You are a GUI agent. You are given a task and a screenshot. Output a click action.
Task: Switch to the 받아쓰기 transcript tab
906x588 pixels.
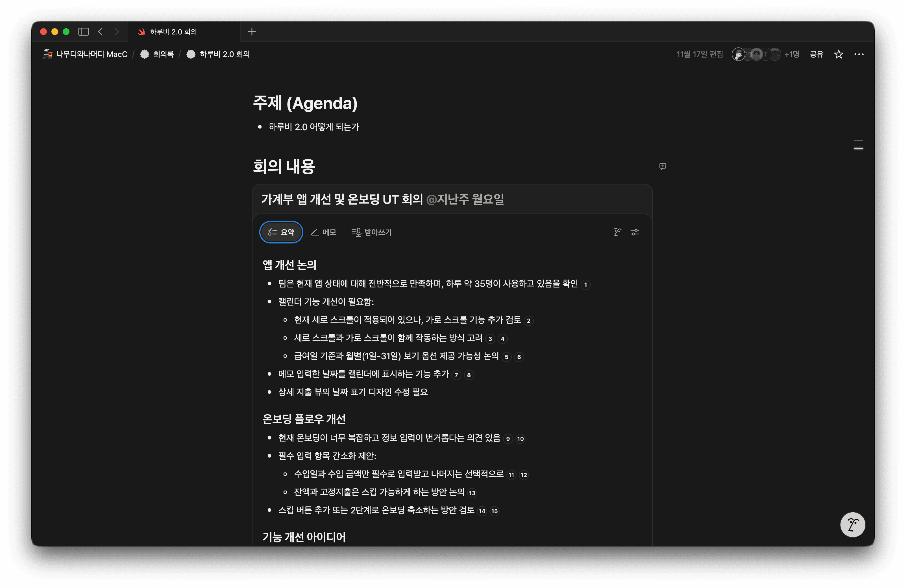point(372,232)
